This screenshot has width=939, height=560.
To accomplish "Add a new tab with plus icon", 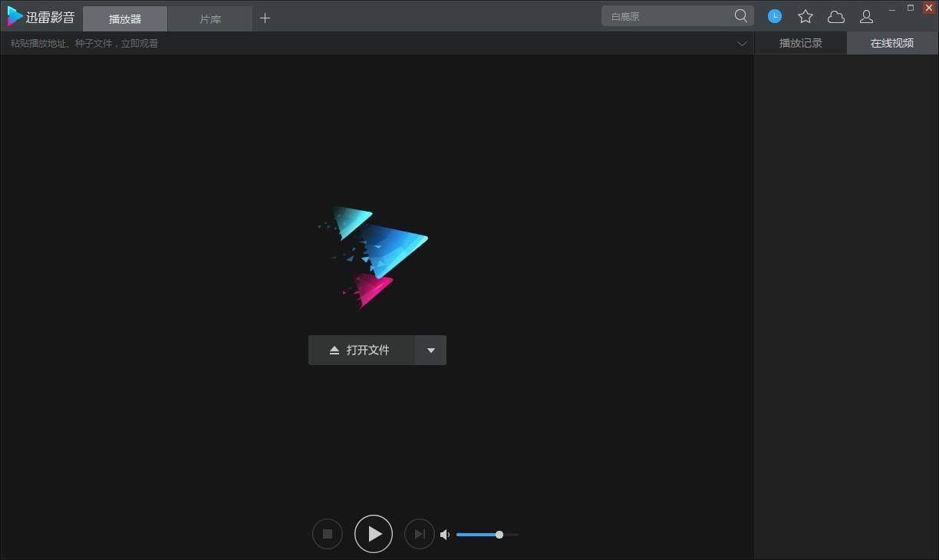I will coord(265,18).
